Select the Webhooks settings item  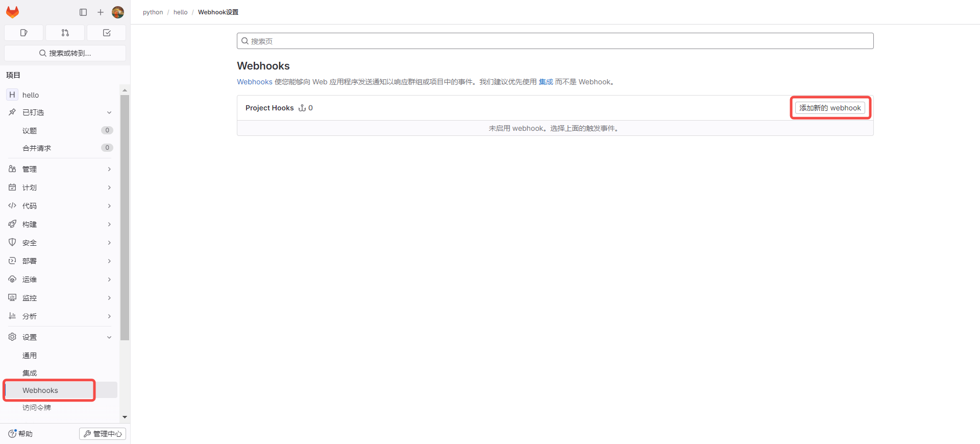(61, 390)
